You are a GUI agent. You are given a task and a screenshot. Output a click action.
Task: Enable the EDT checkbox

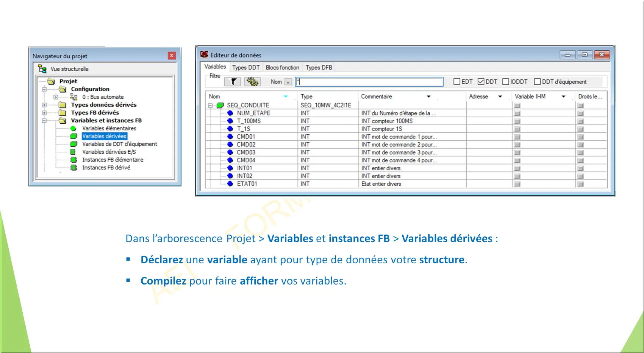tap(457, 82)
